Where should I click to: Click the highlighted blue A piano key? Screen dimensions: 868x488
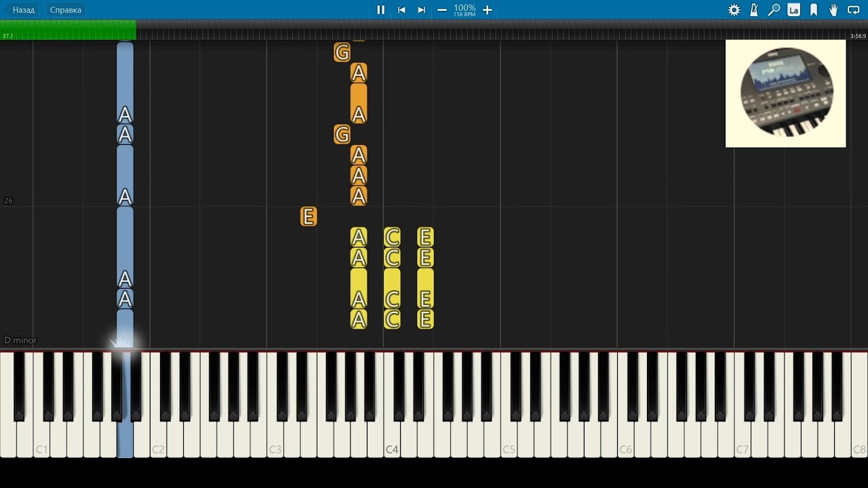click(x=125, y=439)
